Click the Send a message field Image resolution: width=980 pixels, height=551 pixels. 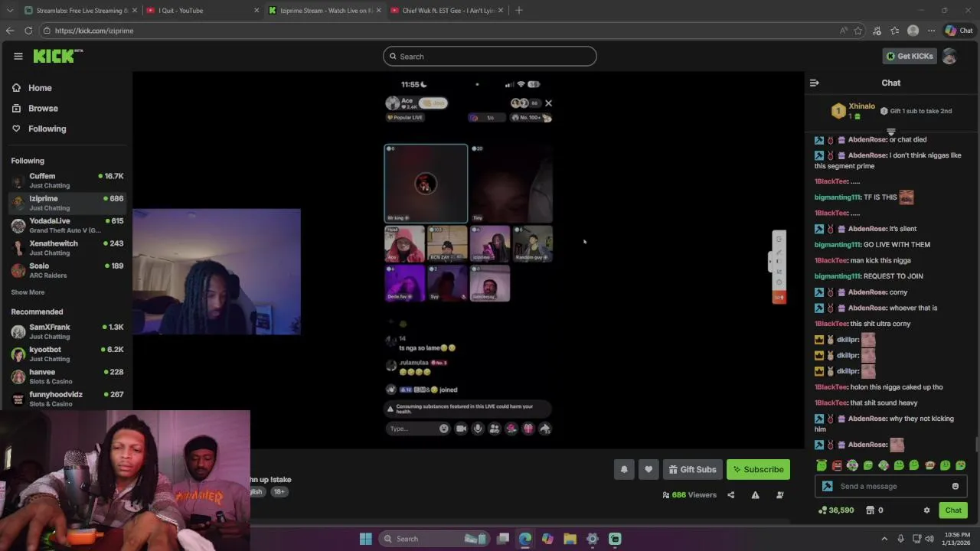(x=890, y=486)
